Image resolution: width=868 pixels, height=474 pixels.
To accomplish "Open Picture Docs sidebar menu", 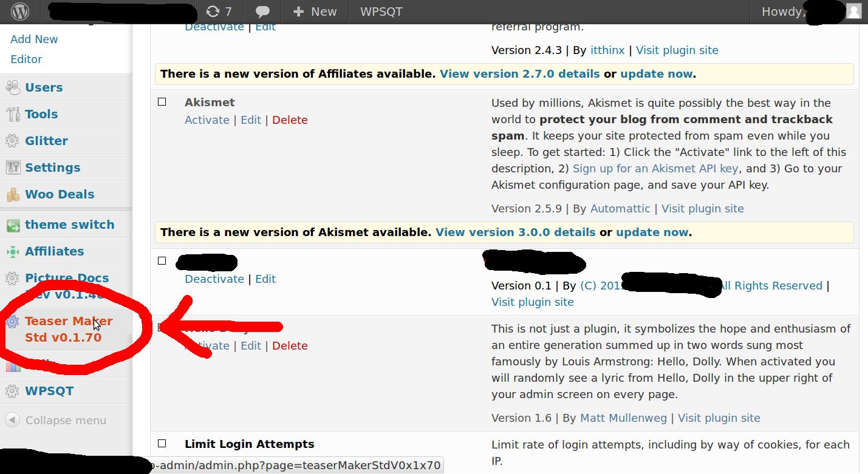I will pyautogui.click(x=66, y=286).
